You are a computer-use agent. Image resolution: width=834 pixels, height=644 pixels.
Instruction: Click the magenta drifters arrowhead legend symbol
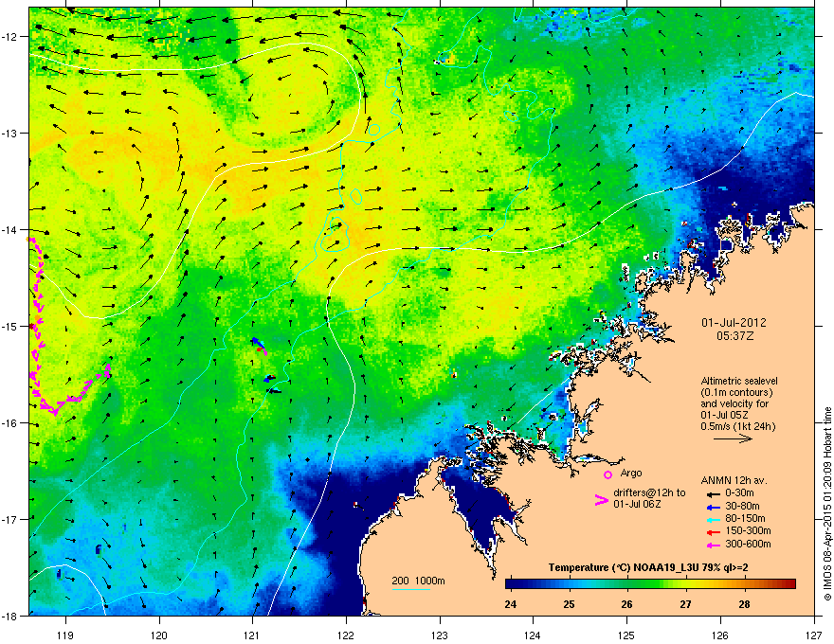coord(601,500)
